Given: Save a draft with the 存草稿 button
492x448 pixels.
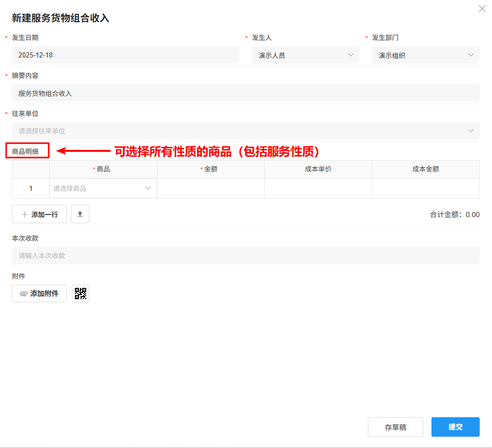Looking at the screenshot, I should click(x=395, y=426).
